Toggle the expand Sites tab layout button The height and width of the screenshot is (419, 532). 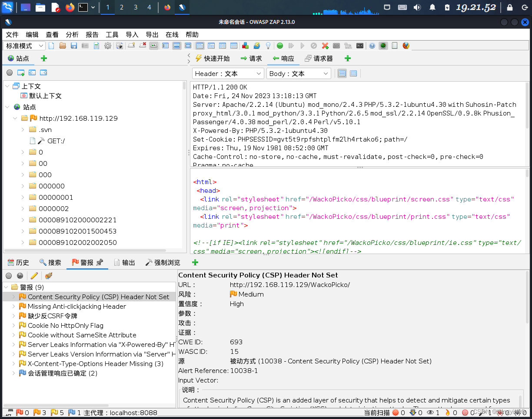click(x=165, y=46)
